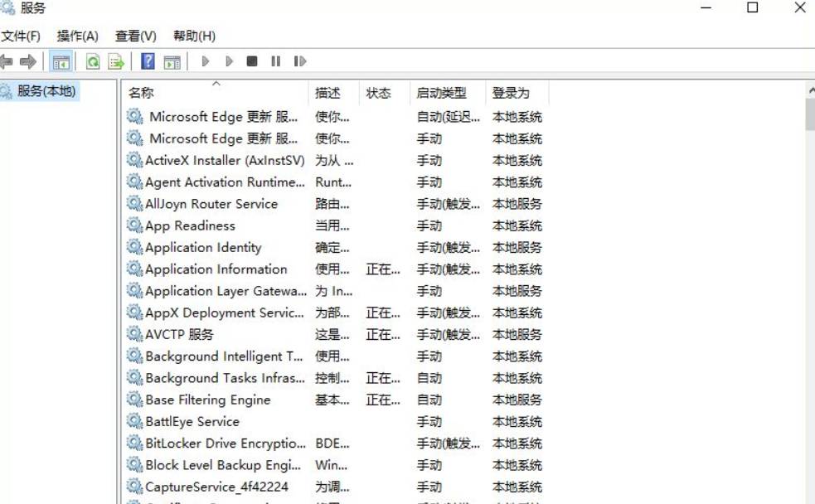Select the AllJoyn Router Service entry
815x504 pixels.
click(x=202, y=204)
